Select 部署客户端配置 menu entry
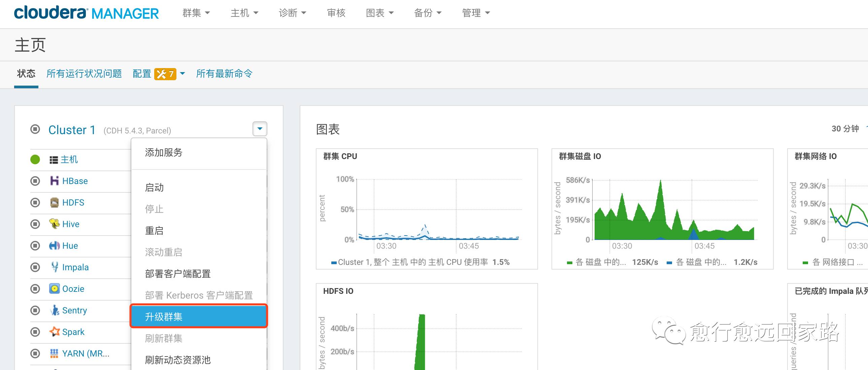Screen dimensions: 868x370 tap(199, 274)
